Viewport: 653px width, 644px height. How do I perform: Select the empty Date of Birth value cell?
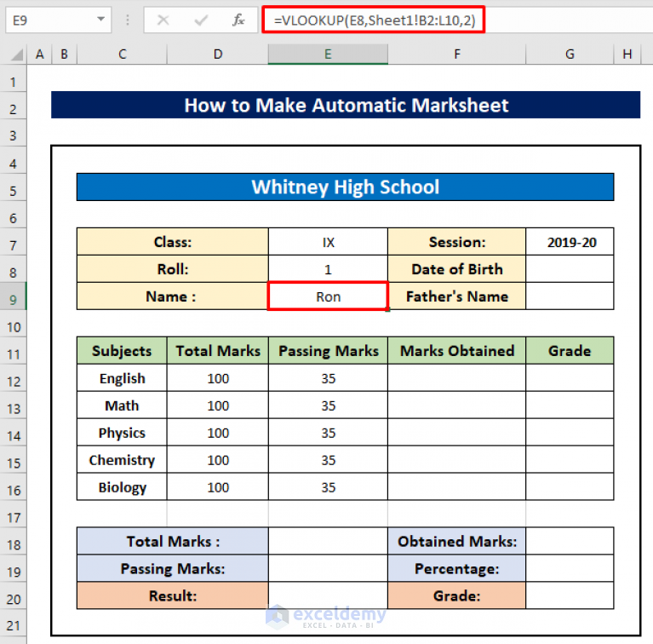point(570,269)
